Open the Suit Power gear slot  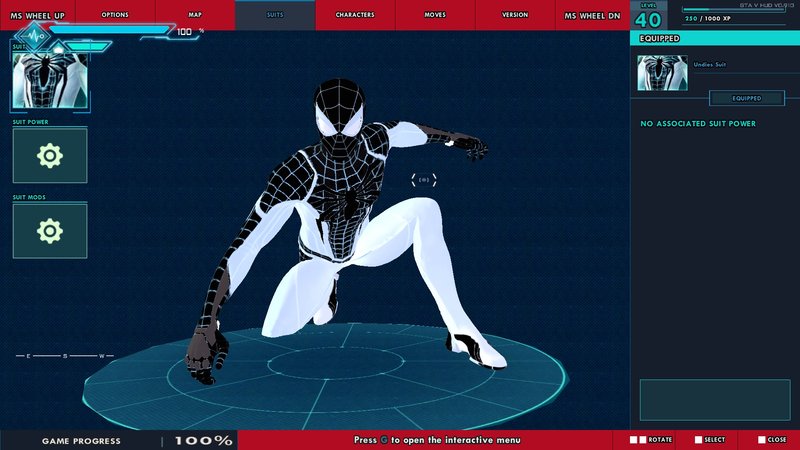50,156
